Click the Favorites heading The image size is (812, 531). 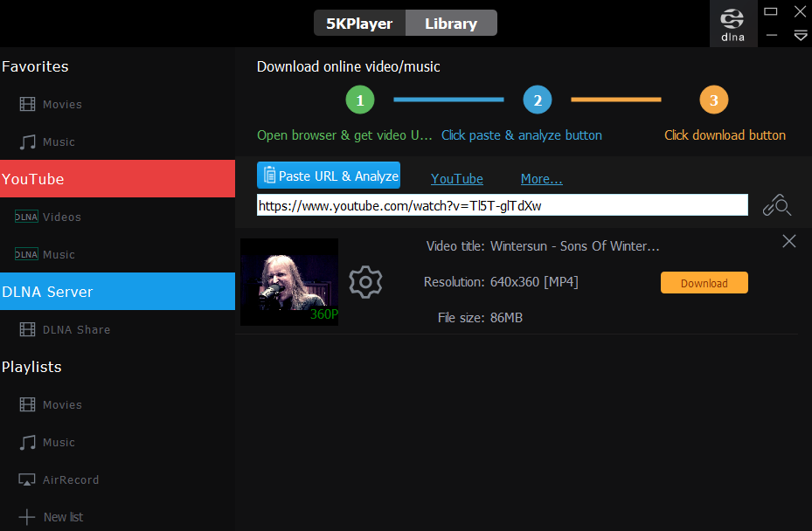[35, 66]
